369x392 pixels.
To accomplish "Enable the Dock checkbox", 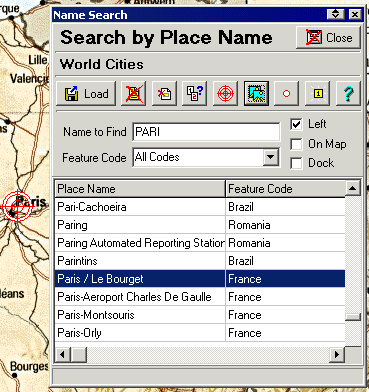I will tap(296, 163).
